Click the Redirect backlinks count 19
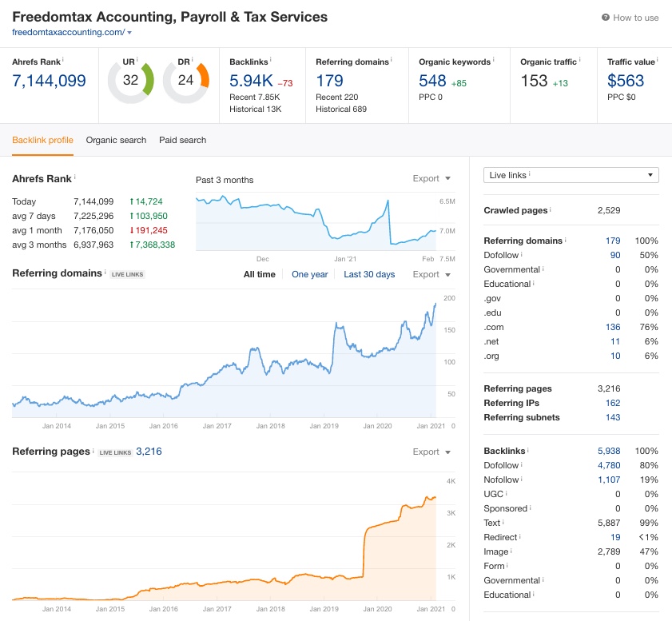 coord(615,537)
